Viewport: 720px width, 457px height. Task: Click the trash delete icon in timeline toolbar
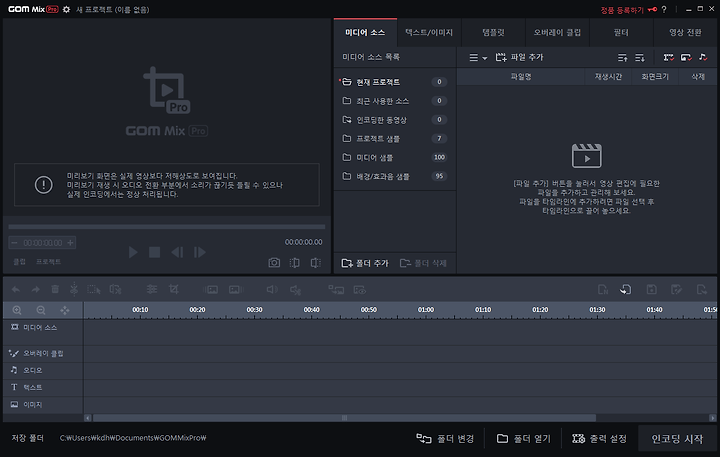pos(55,289)
